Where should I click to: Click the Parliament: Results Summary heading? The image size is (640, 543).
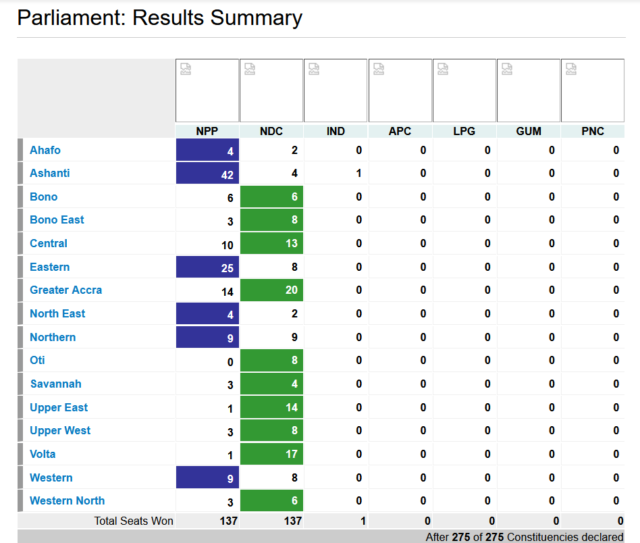pyautogui.click(x=160, y=18)
